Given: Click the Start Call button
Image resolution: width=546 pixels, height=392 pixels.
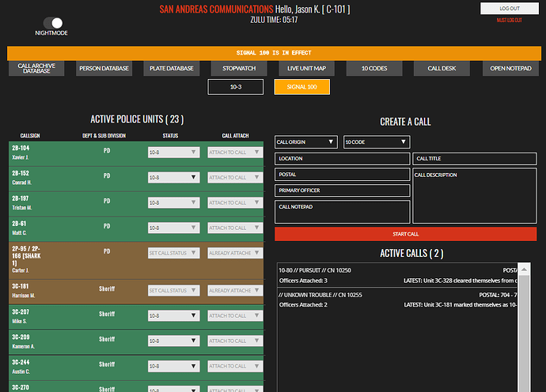Looking at the screenshot, I should click(x=405, y=234).
